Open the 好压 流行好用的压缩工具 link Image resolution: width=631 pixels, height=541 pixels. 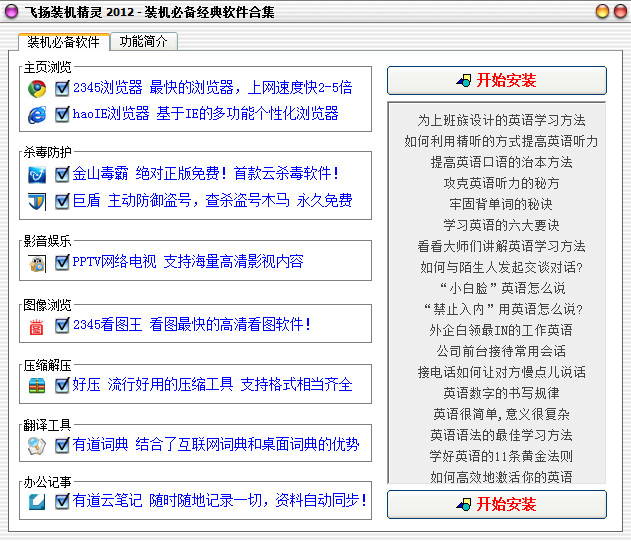(x=212, y=384)
